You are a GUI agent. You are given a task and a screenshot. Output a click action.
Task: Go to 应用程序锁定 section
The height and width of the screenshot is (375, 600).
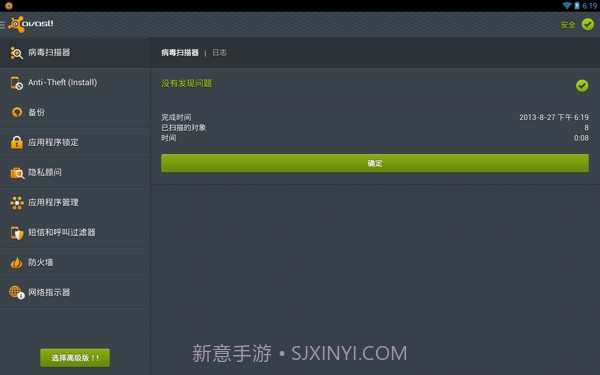pos(75,142)
